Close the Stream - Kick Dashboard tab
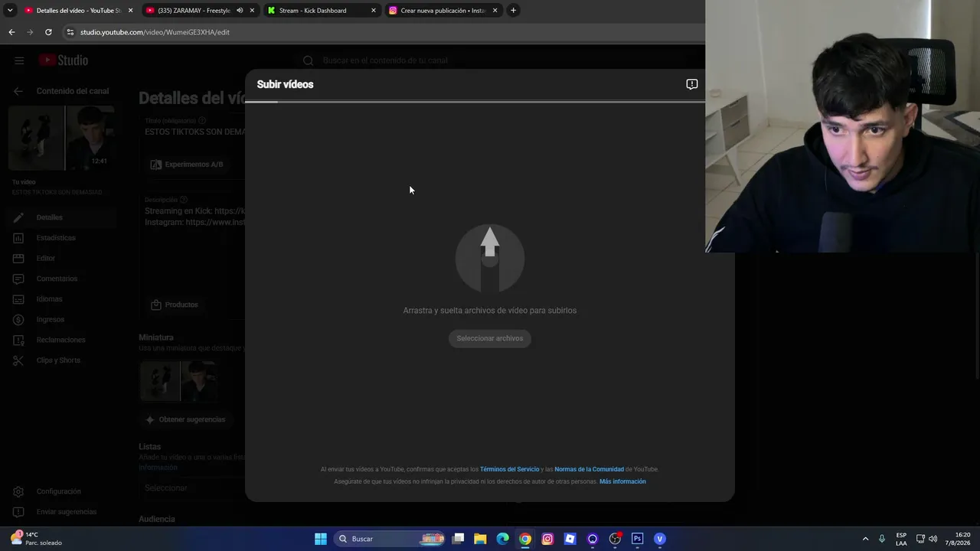 [374, 11]
